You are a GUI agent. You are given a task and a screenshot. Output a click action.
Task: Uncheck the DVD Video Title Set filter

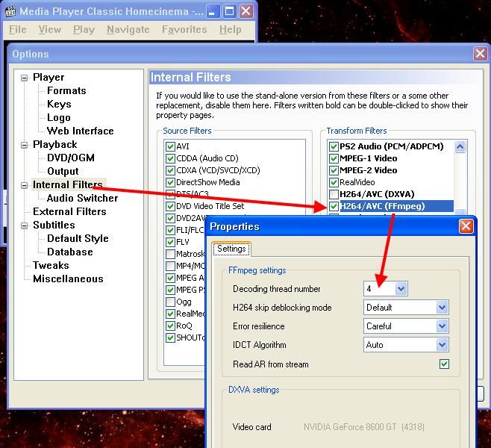(x=170, y=206)
